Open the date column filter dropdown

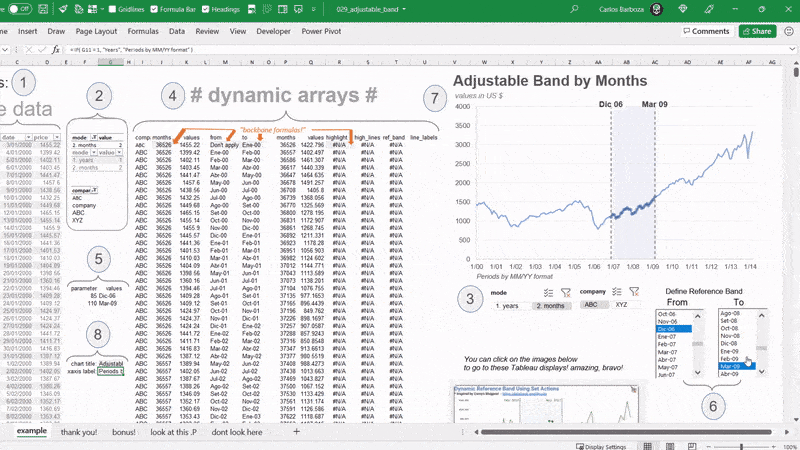pyautogui.click(x=29, y=137)
